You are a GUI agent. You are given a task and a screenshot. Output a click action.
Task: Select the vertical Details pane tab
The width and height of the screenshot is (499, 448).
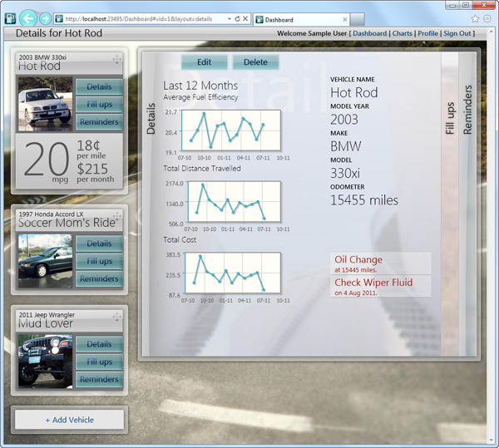[x=151, y=119]
